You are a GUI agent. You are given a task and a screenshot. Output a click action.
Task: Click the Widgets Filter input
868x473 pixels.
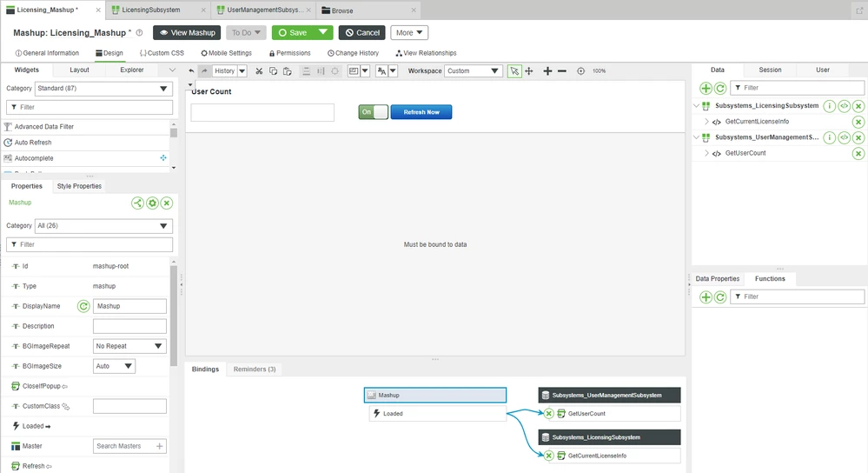(89, 107)
